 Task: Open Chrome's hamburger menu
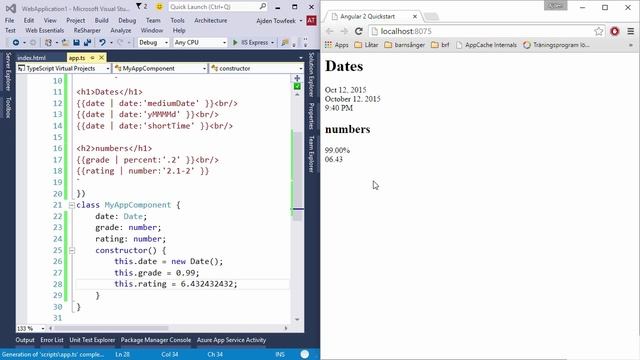point(631,31)
